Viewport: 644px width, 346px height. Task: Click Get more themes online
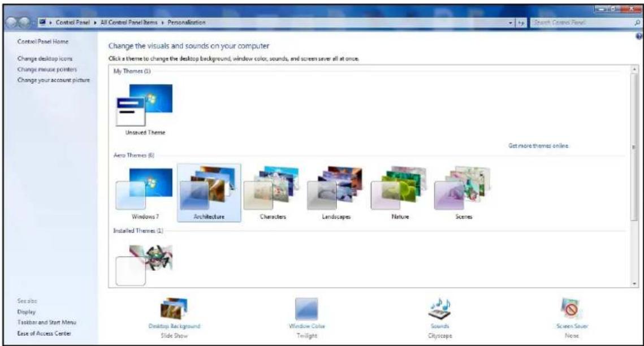click(x=538, y=146)
